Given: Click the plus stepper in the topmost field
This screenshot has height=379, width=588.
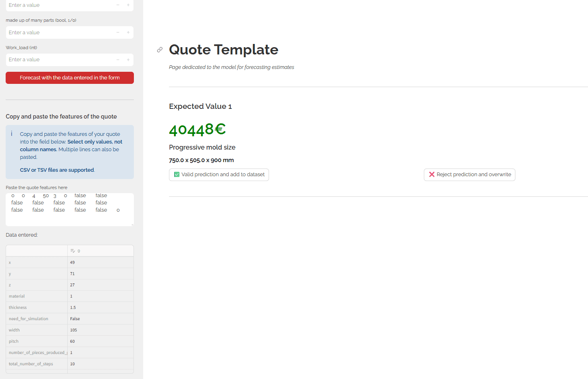Looking at the screenshot, I should click(128, 5).
